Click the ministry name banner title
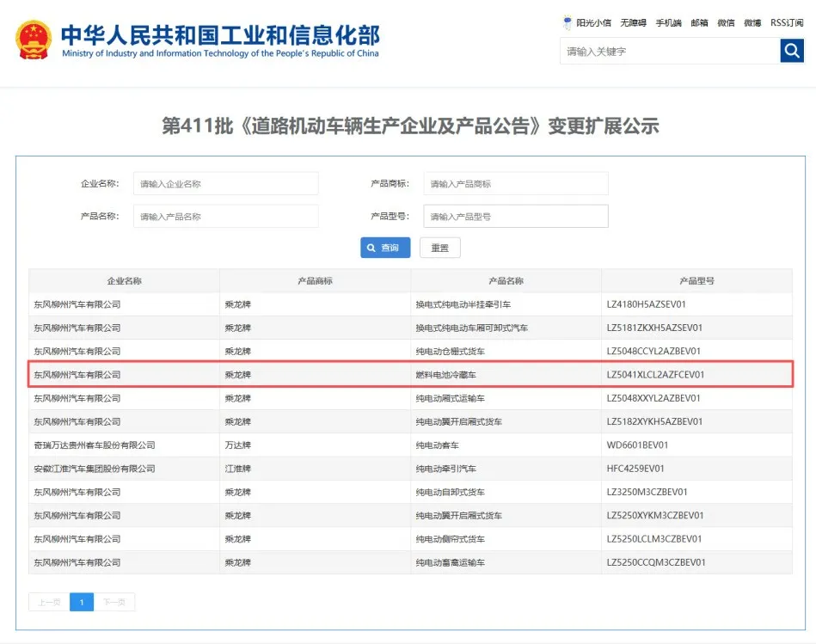The width and height of the screenshot is (816, 644). click(x=220, y=40)
